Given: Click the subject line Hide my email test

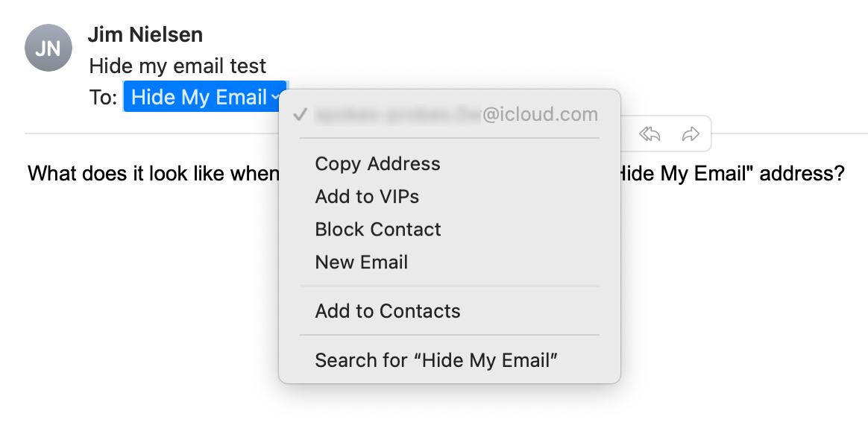Looking at the screenshot, I should pyautogui.click(x=177, y=66).
